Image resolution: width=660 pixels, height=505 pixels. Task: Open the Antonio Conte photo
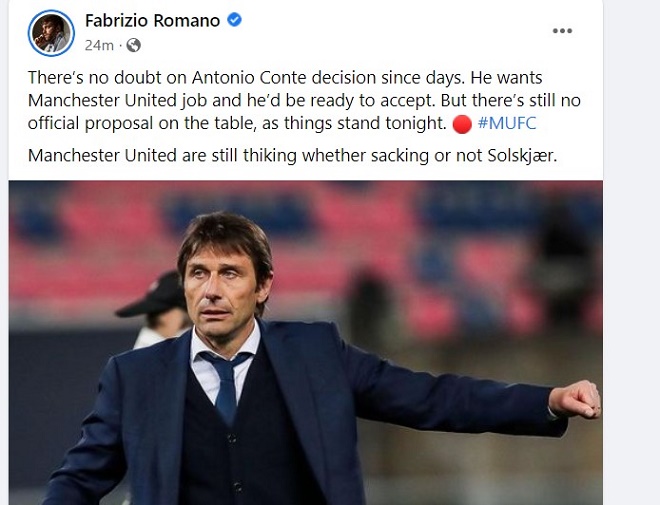click(305, 342)
